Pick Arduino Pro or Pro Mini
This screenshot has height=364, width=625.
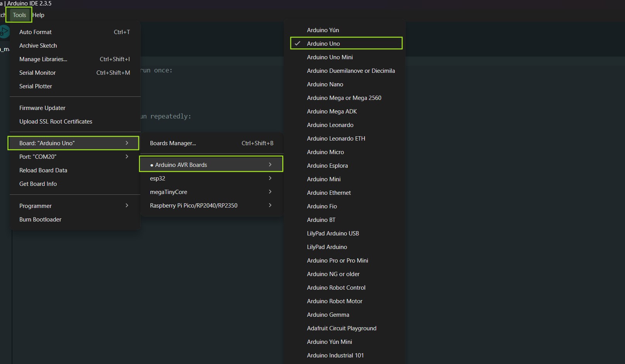[345, 261]
